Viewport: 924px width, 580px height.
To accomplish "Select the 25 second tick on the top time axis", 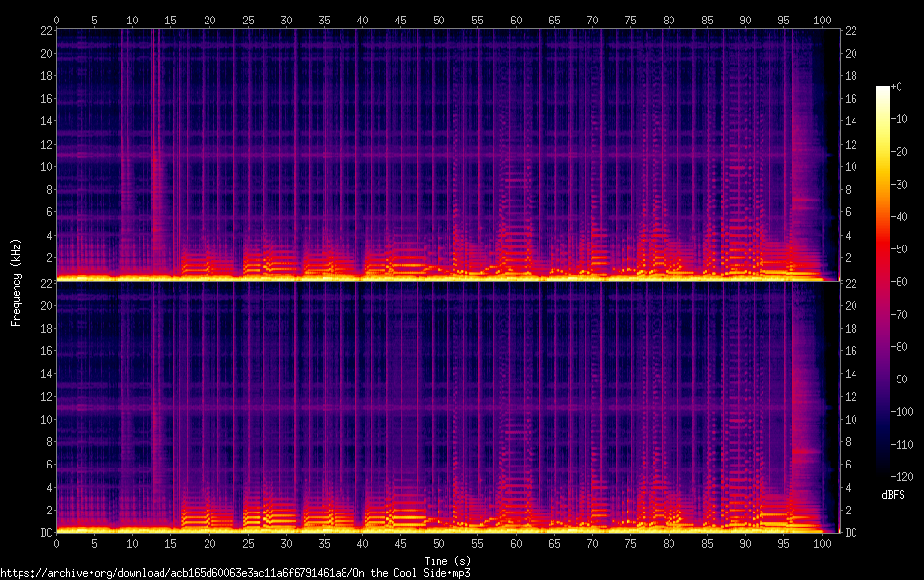I will 248,20.
